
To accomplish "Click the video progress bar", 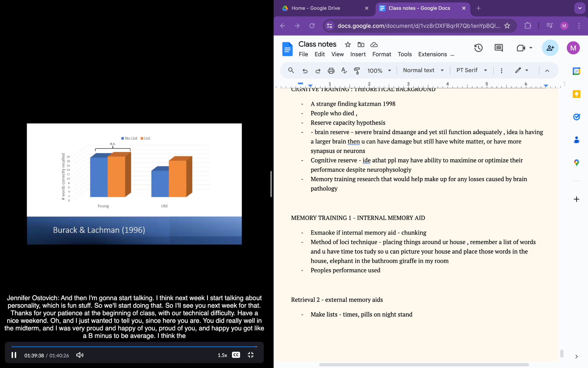I will click(134, 347).
